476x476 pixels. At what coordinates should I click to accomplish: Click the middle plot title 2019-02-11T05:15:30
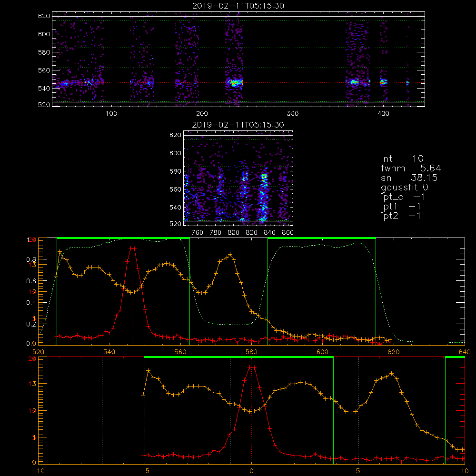click(238, 125)
